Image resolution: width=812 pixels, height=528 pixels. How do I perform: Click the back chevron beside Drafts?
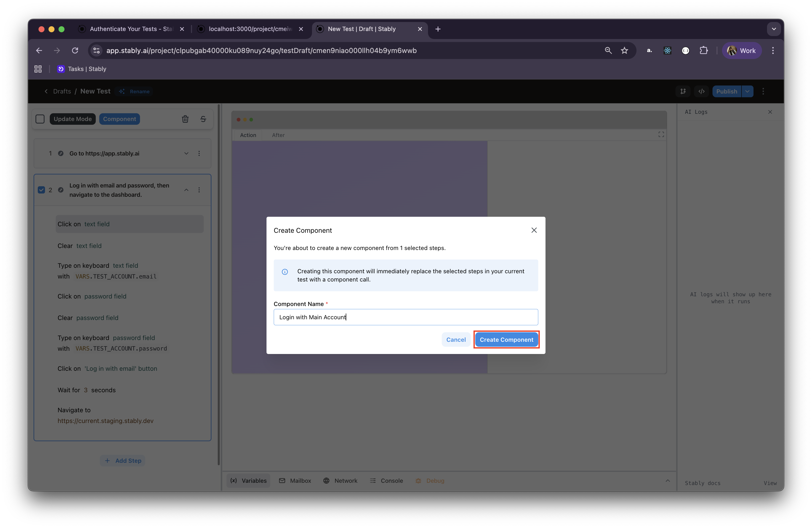tap(46, 91)
